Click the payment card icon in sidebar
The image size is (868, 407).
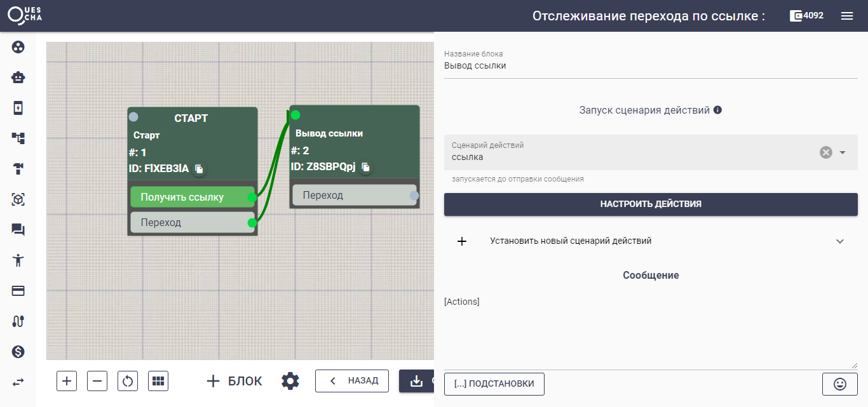pyautogui.click(x=17, y=290)
